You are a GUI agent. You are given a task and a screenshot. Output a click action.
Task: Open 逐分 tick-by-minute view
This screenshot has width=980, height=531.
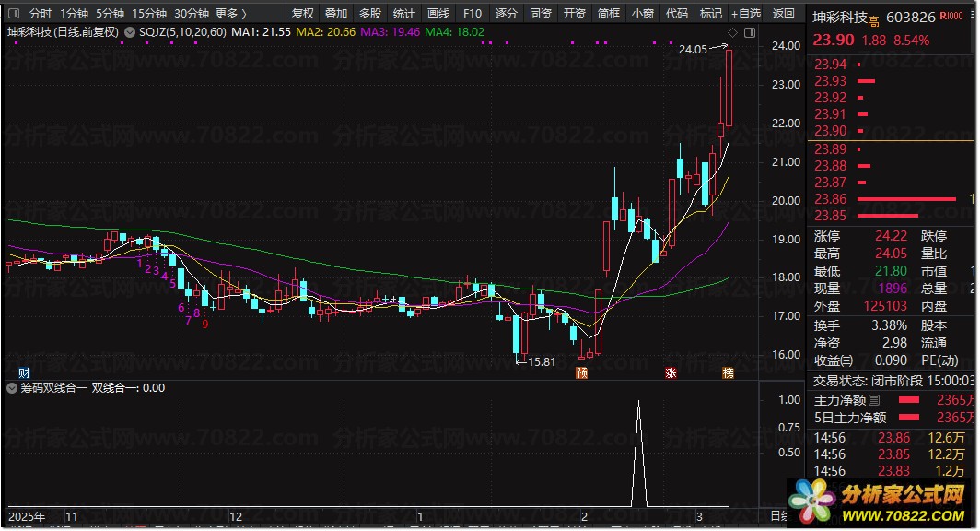[507, 13]
